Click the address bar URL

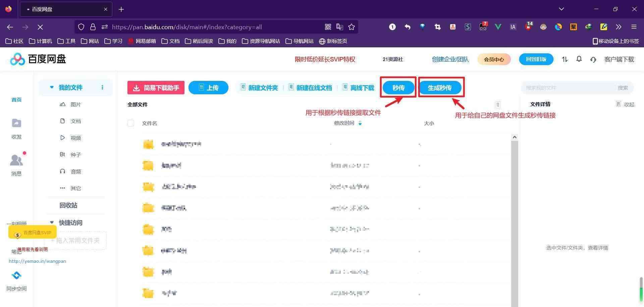[187, 27]
